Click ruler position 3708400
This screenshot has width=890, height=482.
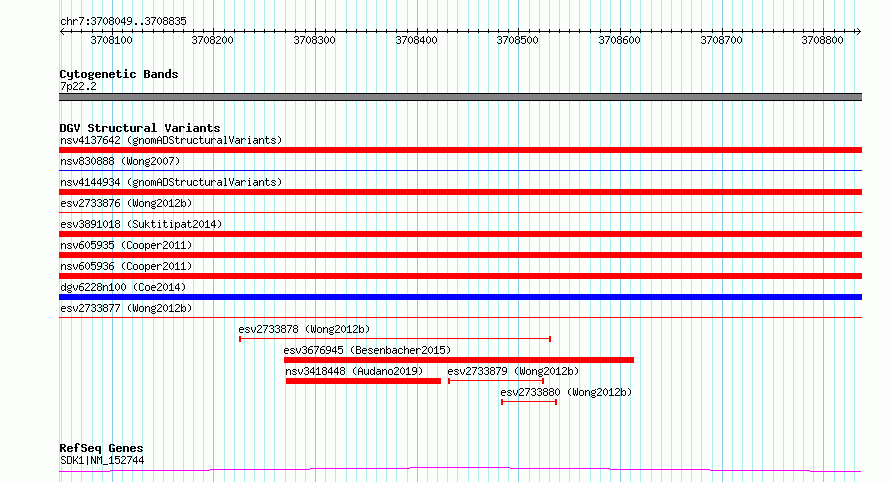[416, 40]
